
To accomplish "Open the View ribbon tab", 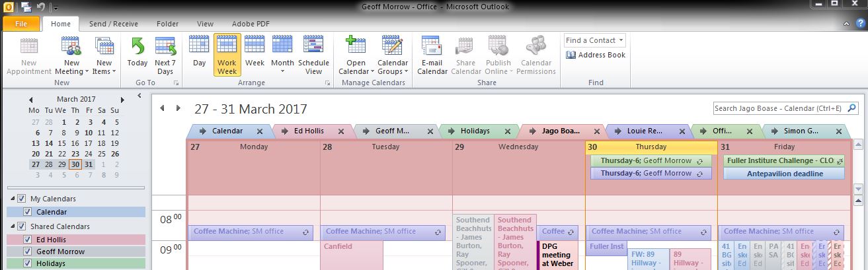I will pos(205,24).
